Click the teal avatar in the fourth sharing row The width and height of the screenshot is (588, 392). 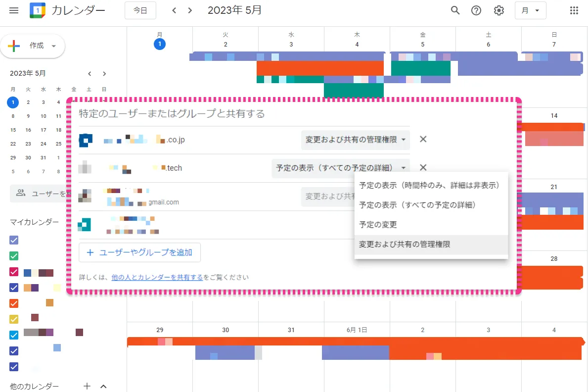pos(85,225)
